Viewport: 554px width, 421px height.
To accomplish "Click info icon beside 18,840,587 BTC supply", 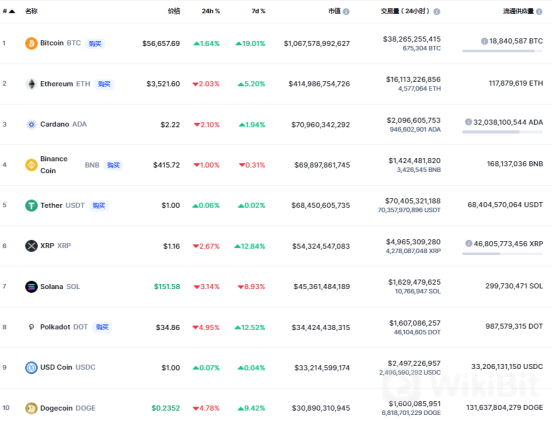I will click(484, 41).
